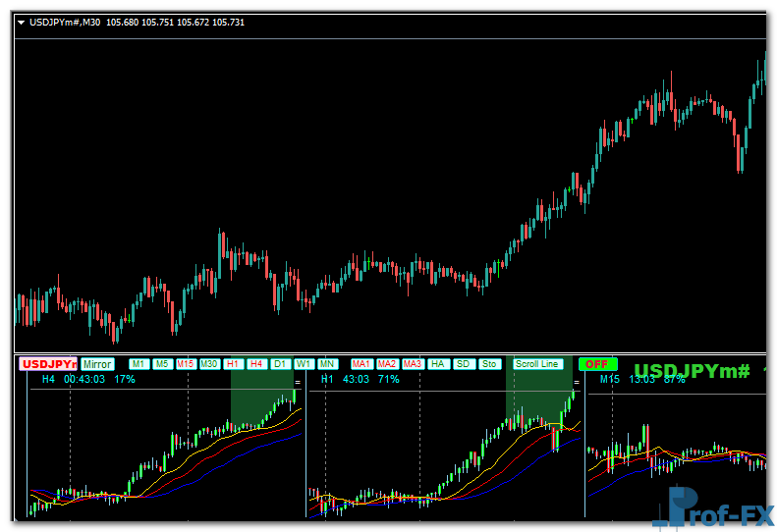Viewport: 777px width, 532px height.
Task: Click the Mirror button
Action: click(97, 364)
